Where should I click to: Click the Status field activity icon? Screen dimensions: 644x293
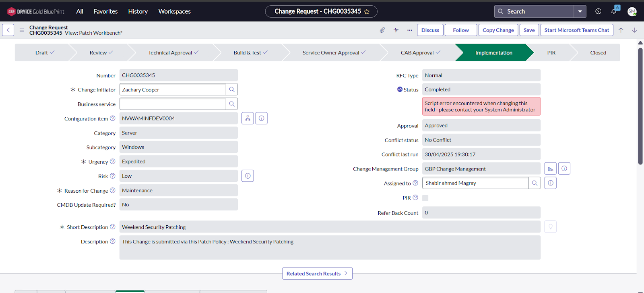point(400,89)
